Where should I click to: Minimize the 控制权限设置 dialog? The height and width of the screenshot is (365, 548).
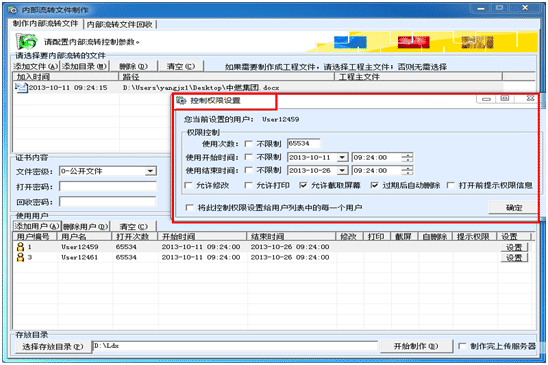pyautogui.click(x=486, y=99)
